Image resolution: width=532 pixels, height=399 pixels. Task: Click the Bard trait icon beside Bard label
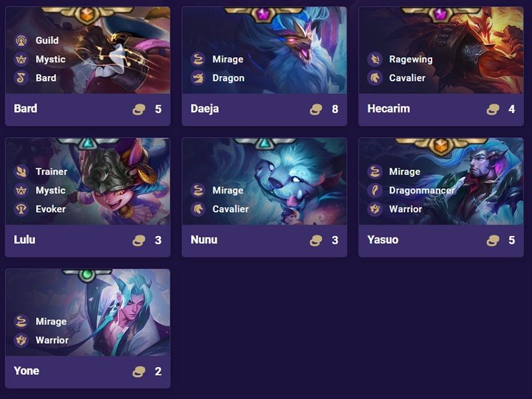click(21, 78)
